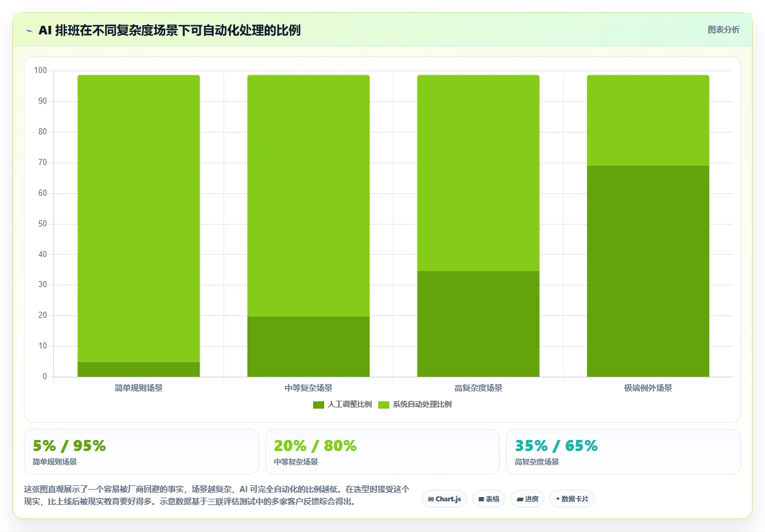Open the 5% / 95% 简单规则场景 card
Screen dimensions: 765x532
click(141, 452)
